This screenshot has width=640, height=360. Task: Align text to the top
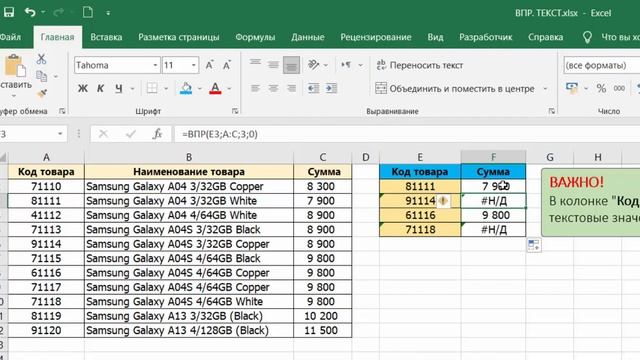point(255,63)
